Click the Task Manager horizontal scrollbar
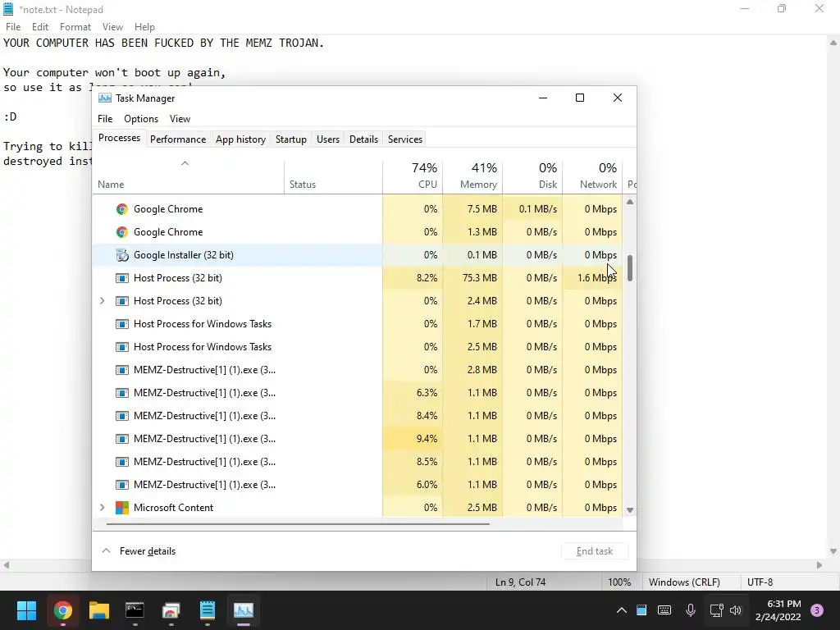This screenshot has width=840, height=630. click(298, 524)
